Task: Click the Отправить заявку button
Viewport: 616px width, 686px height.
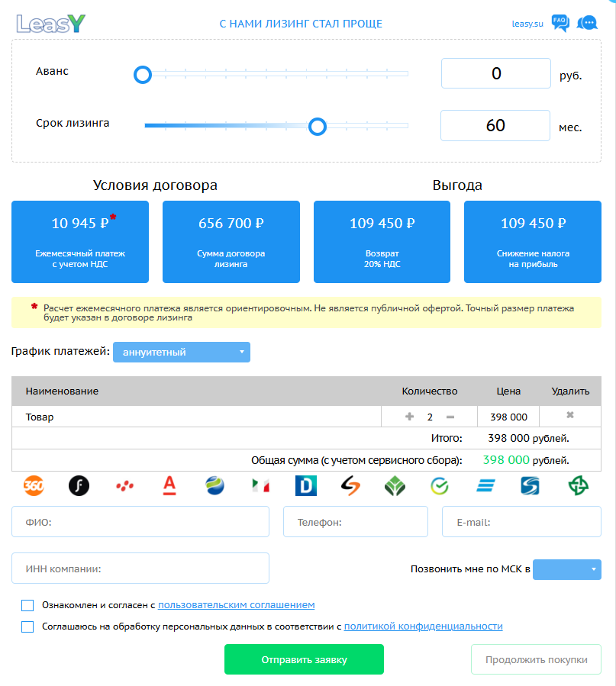Action: coord(304,659)
